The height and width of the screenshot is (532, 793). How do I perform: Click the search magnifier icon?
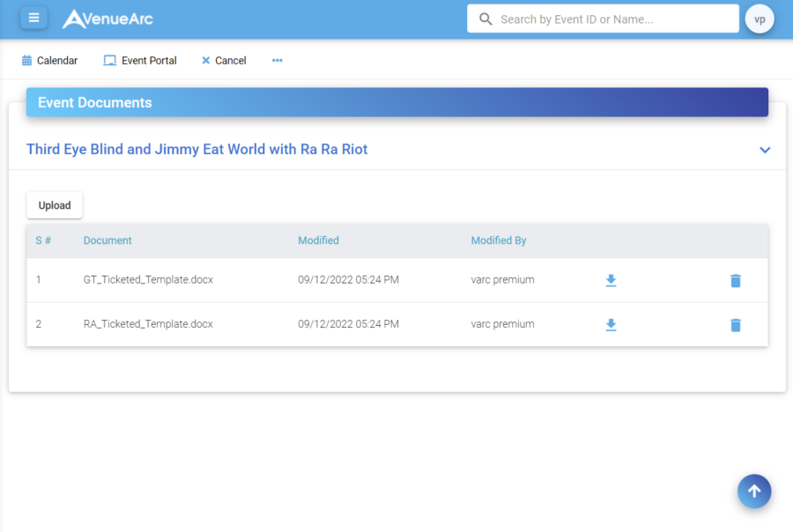[x=485, y=18]
